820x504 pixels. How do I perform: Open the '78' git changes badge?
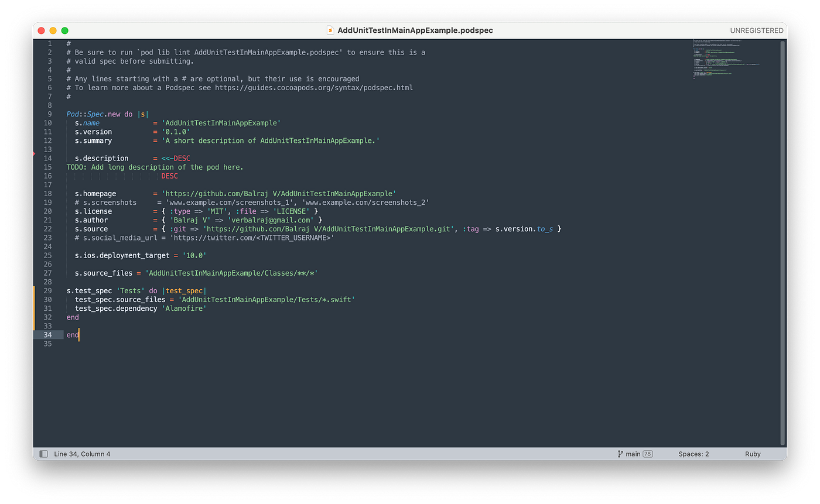[x=648, y=454]
